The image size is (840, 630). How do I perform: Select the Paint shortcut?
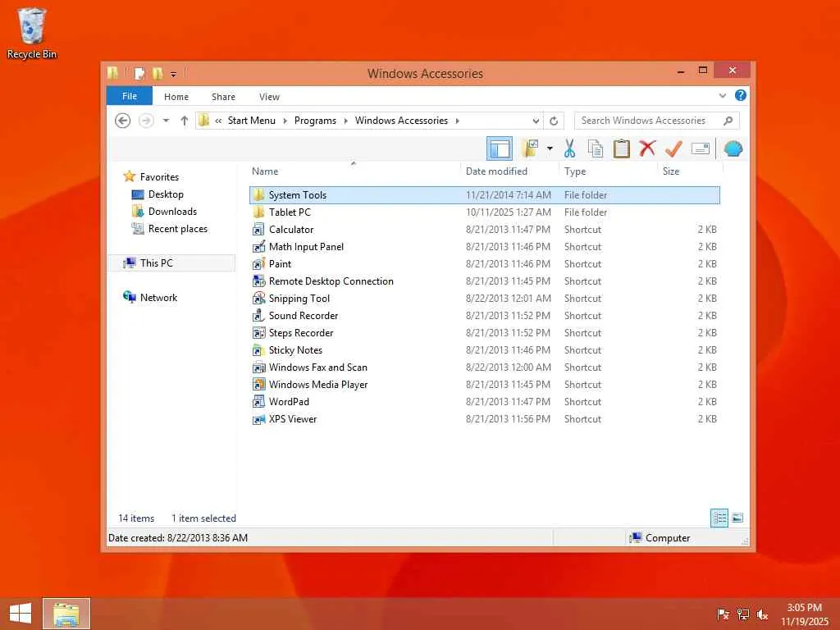pyautogui.click(x=485, y=263)
